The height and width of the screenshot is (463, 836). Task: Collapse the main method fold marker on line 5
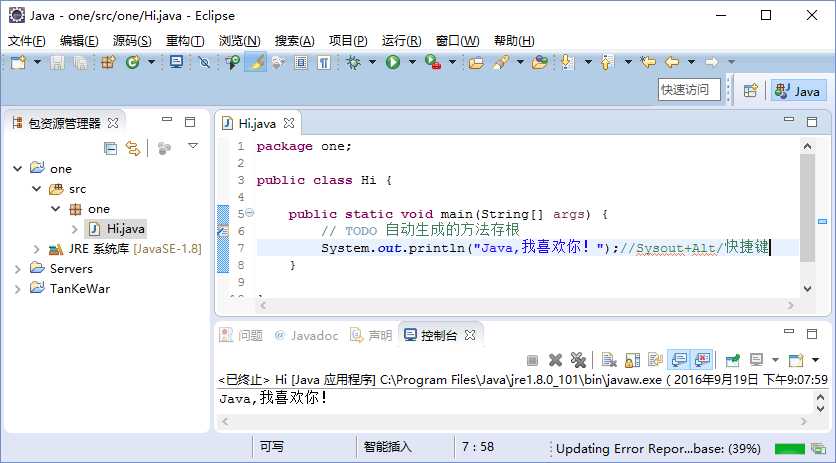coord(250,213)
